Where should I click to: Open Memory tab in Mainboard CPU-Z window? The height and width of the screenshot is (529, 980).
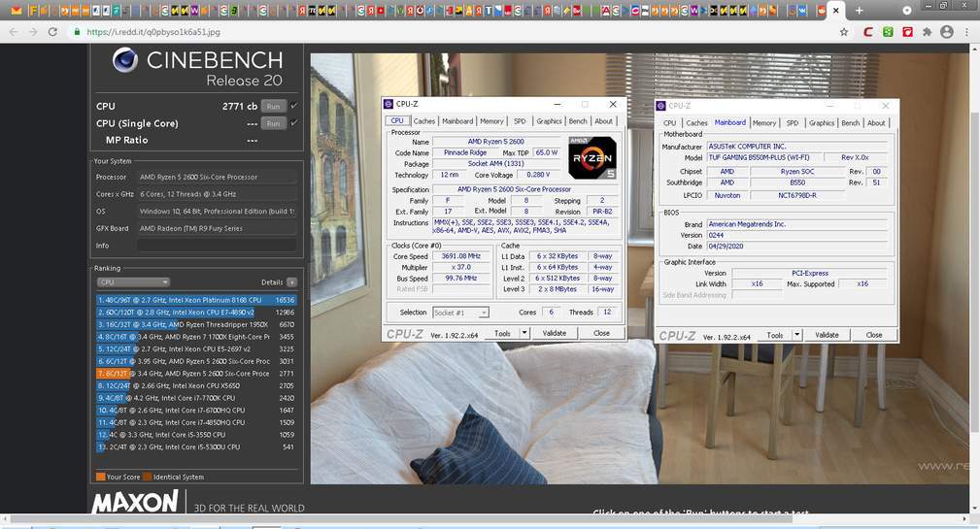pos(764,123)
